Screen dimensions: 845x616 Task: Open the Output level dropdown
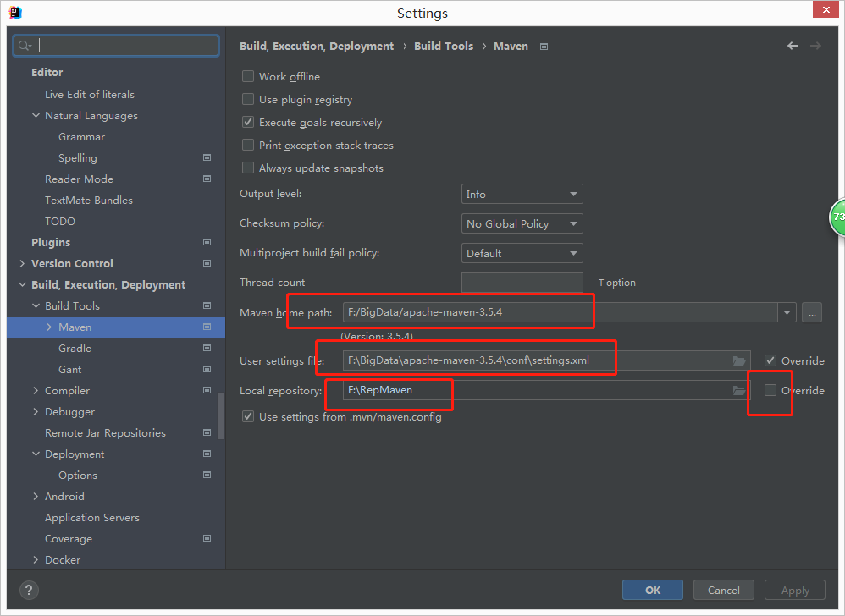[x=522, y=194]
